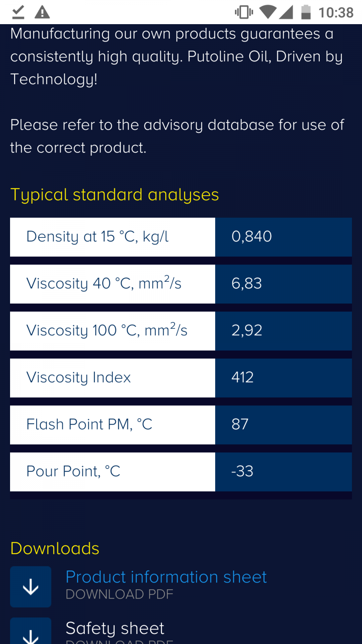Open the Safety sheet link
The width and height of the screenshot is (362, 644).
point(115,628)
